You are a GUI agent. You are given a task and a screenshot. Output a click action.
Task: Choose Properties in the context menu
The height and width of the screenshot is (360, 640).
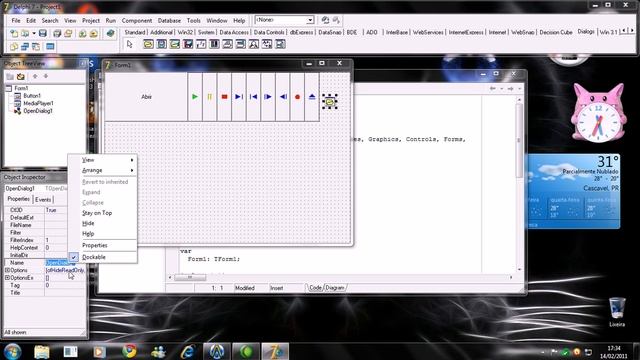coord(95,245)
